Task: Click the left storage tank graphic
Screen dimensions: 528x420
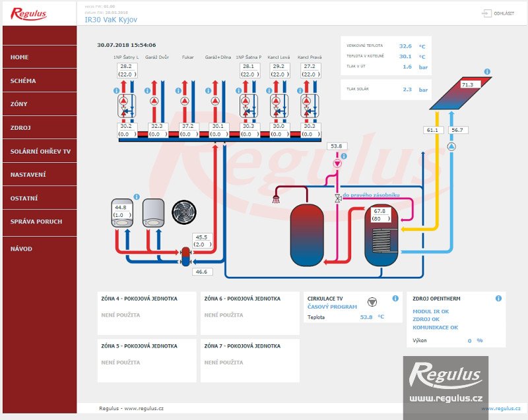Action: (x=307, y=235)
